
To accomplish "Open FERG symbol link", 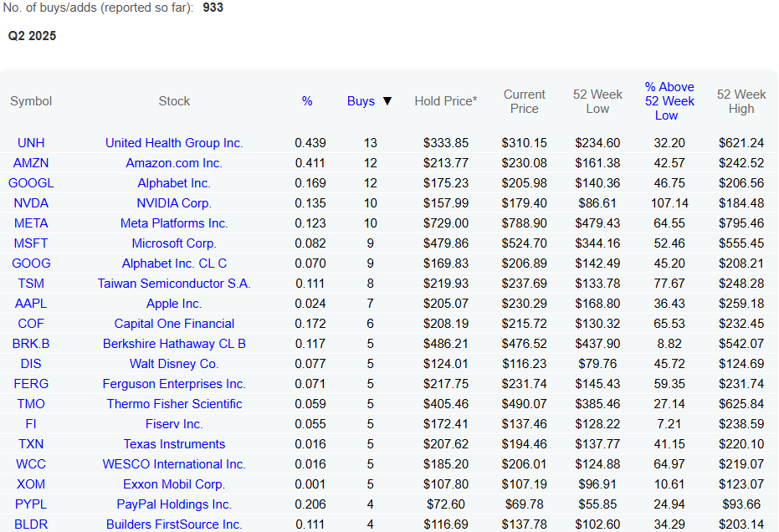I will [x=31, y=384].
